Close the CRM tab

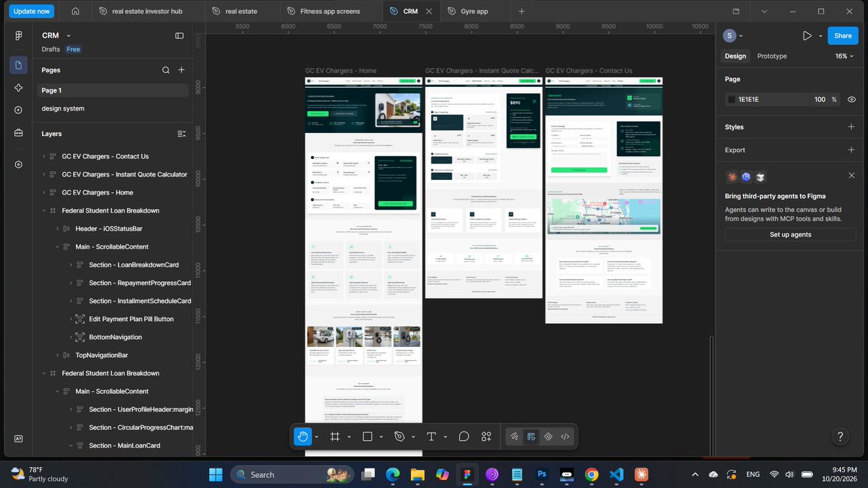tap(429, 12)
